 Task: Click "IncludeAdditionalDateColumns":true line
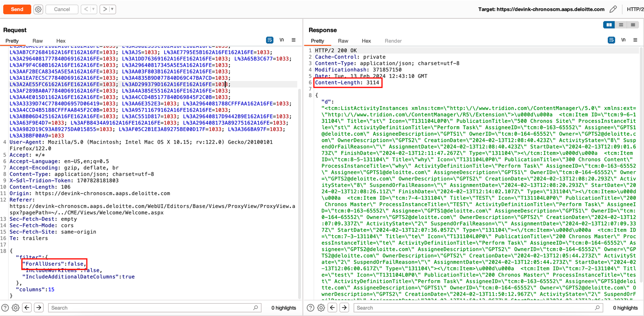pos(78,277)
